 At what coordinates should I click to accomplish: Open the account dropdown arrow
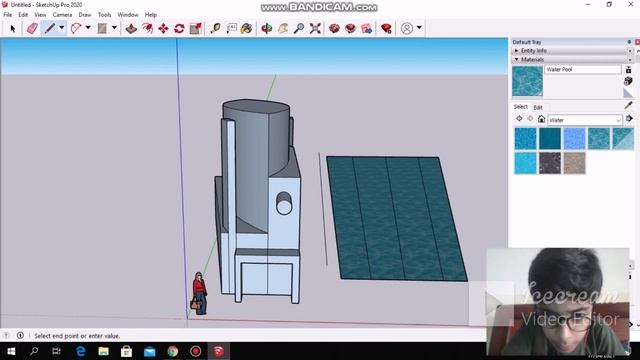point(419,28)
